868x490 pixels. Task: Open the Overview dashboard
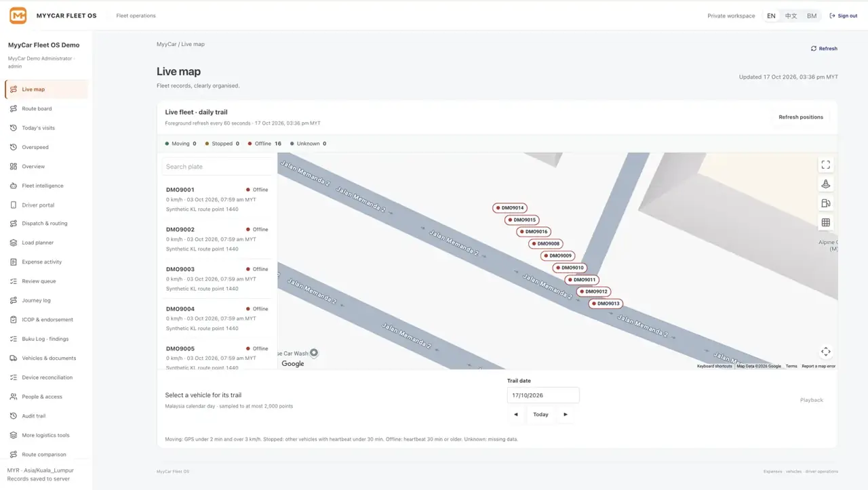coord(46,166)
